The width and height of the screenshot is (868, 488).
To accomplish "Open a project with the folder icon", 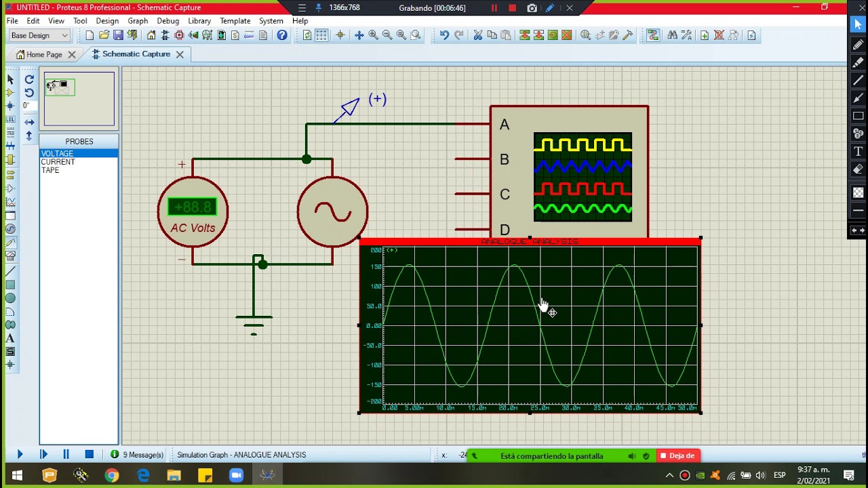I will [104, 35].
